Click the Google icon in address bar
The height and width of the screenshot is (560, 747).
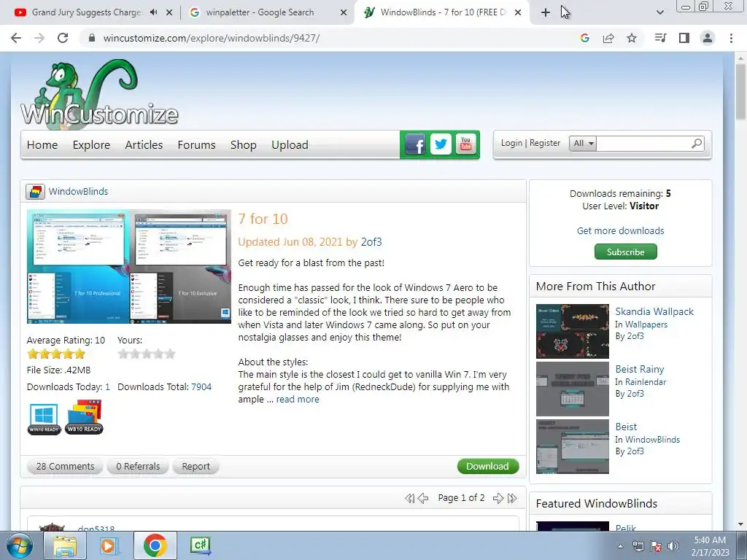tap(585, 38)
